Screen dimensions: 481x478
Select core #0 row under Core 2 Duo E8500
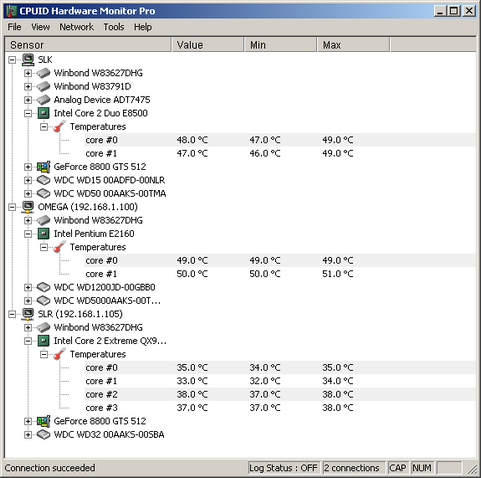280,140
